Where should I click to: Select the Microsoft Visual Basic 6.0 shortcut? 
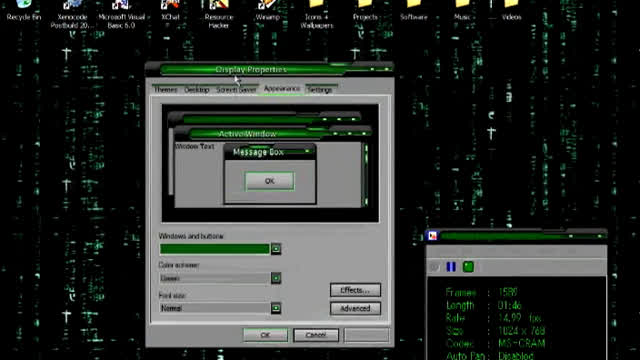(121, 14)
